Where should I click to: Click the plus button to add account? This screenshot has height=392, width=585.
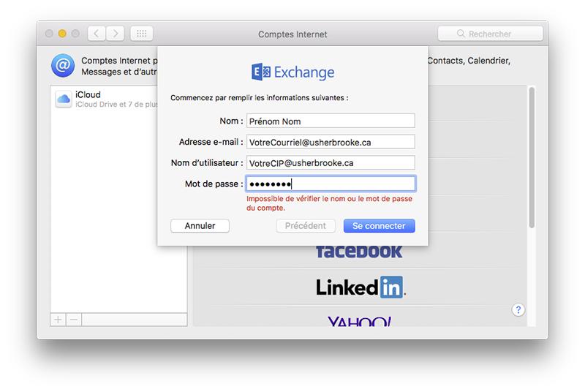(x=58, y=320)
